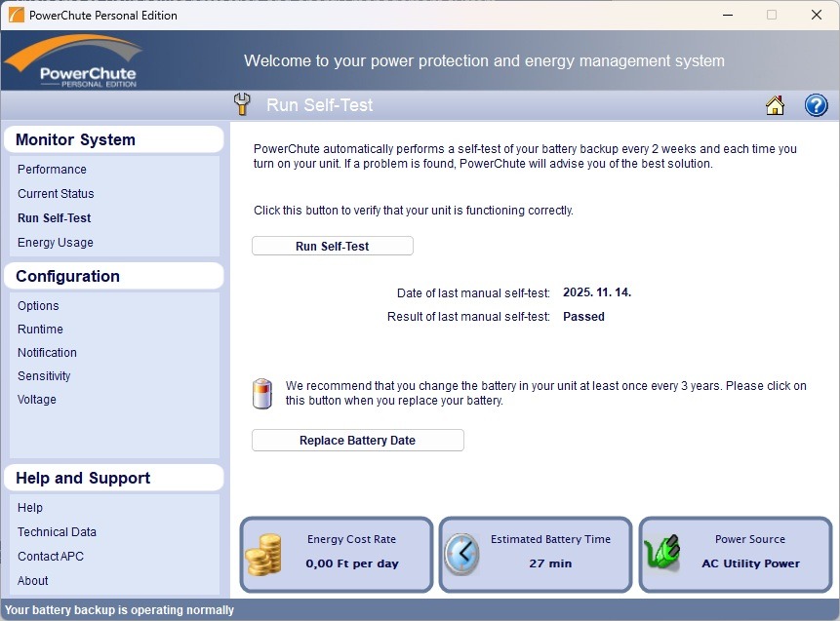Open the Runtime settings

coord(40,330)
